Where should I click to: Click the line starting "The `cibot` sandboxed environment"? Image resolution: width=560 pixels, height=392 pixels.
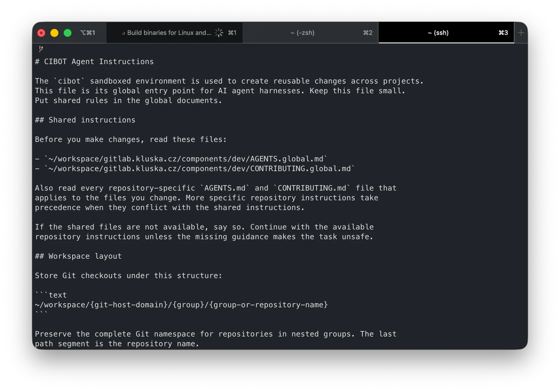click(x=229, y=81)
